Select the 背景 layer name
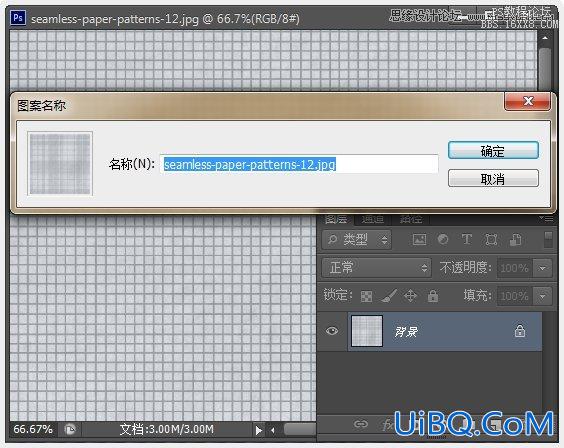 tap(406, 332)
